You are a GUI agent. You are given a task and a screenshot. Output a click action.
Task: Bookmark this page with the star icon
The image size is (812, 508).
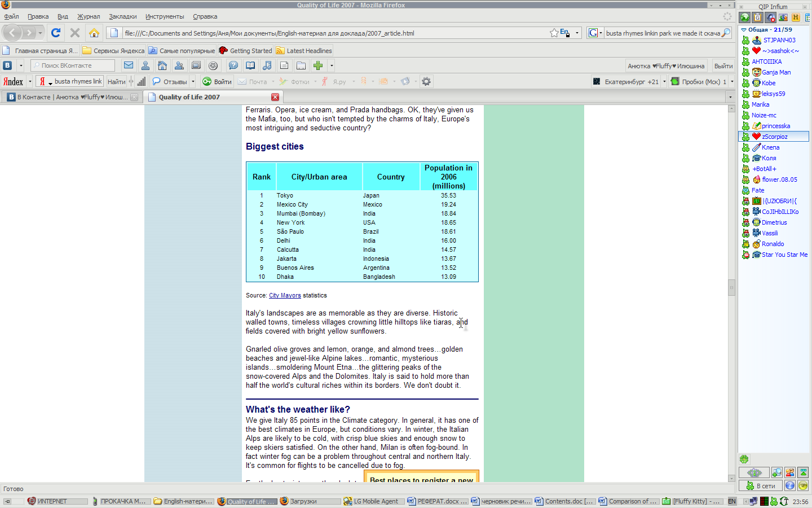point(554,33)
